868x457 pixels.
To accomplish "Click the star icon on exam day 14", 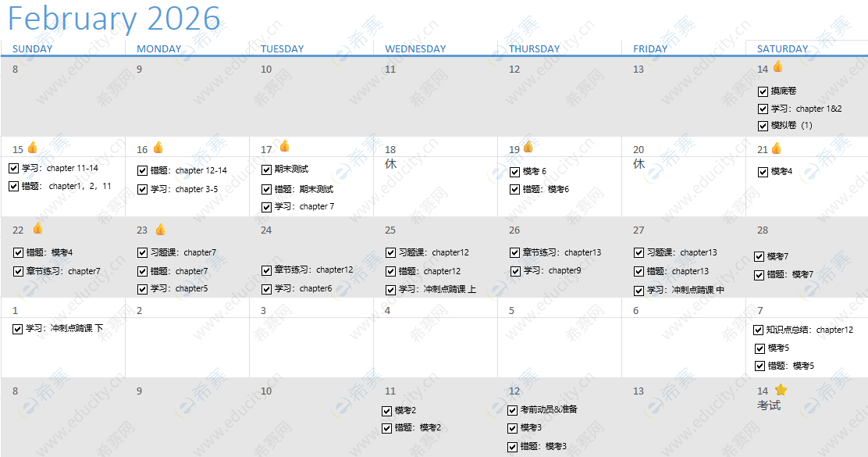I will click(x=781, y=389).
